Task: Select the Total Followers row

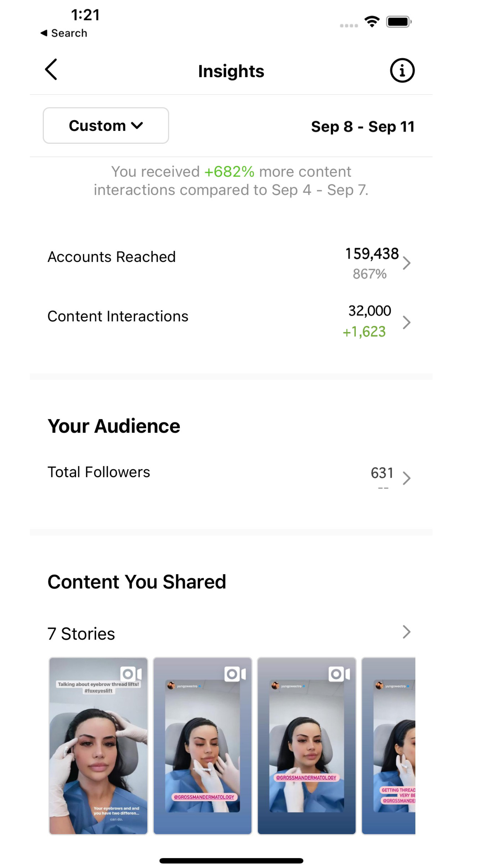Action: (99, 472)
